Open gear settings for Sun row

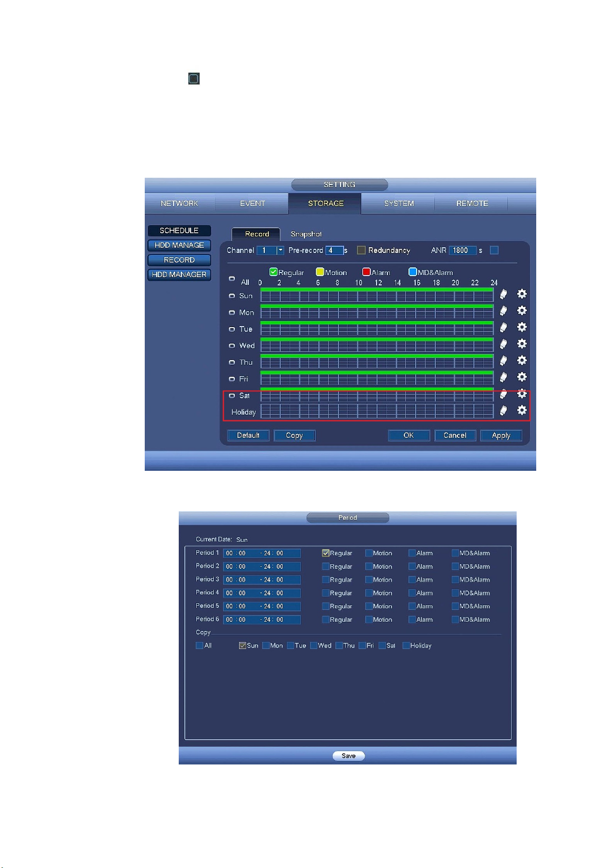coord(522,294)
